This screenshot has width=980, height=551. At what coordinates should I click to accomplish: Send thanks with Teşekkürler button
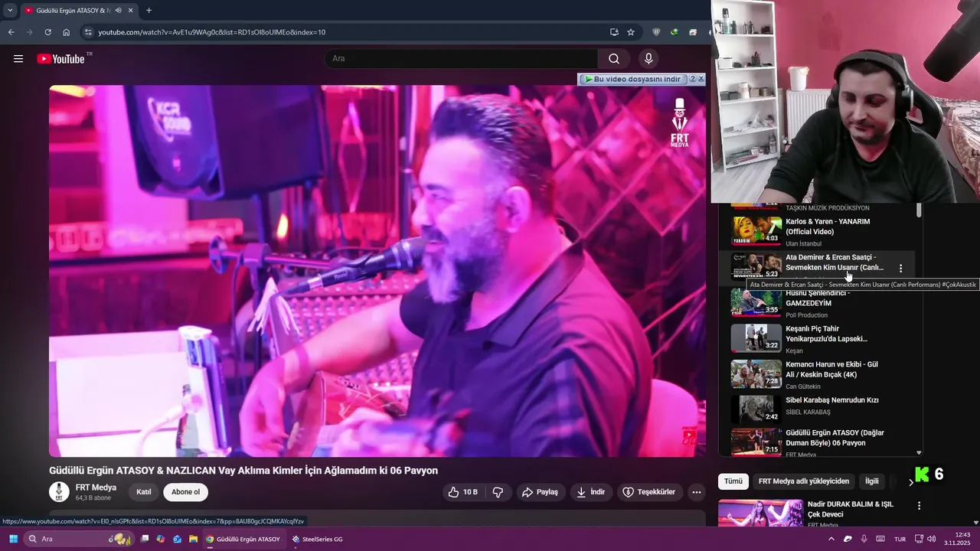click(649, 492)
